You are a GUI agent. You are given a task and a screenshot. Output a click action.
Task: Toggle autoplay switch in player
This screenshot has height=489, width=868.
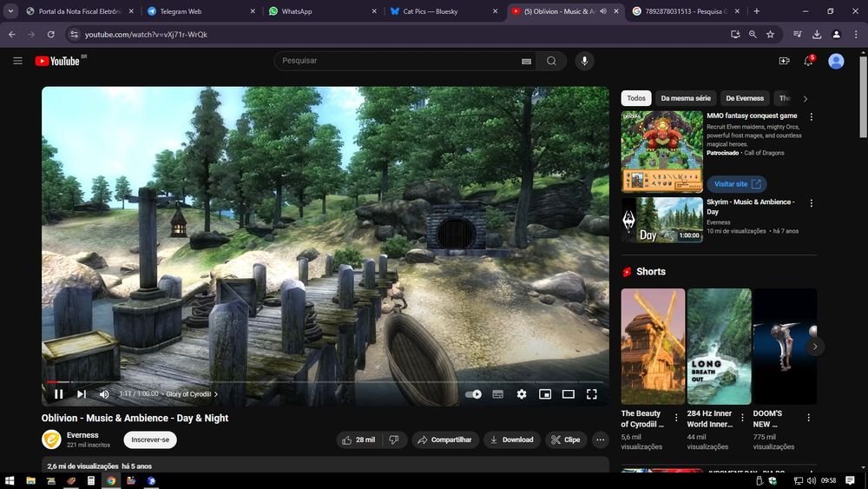coord(473,394)
